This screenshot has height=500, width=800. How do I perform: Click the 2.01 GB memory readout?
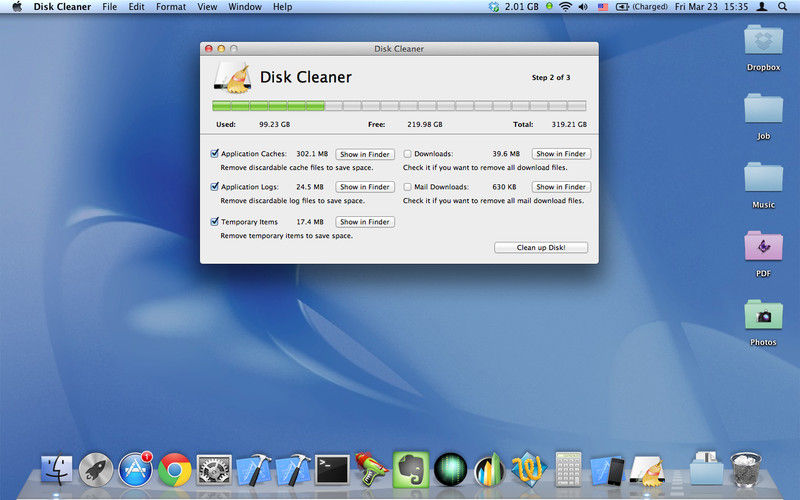point(521,7)
